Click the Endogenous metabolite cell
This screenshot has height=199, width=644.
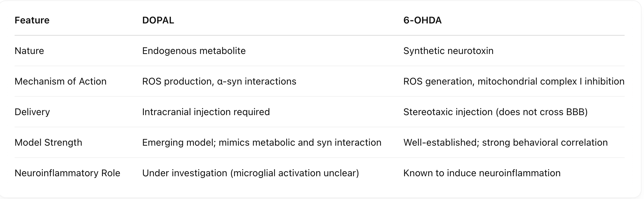[x=194, y=51]
